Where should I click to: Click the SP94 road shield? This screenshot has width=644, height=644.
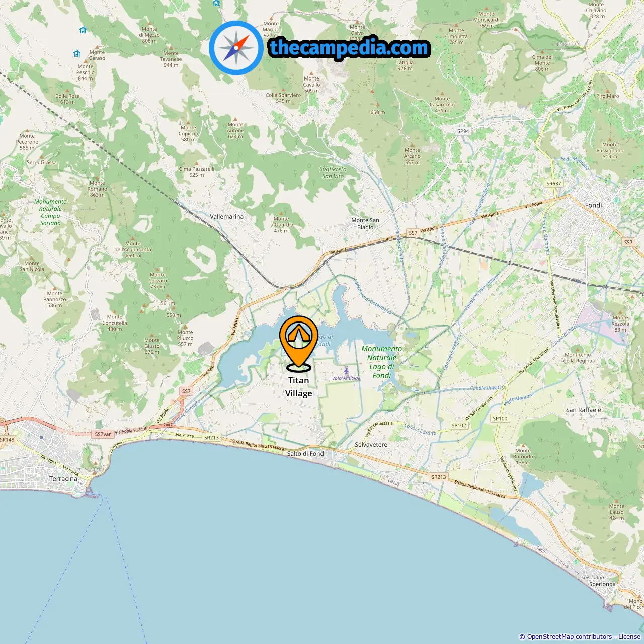[x=463, y=131]
